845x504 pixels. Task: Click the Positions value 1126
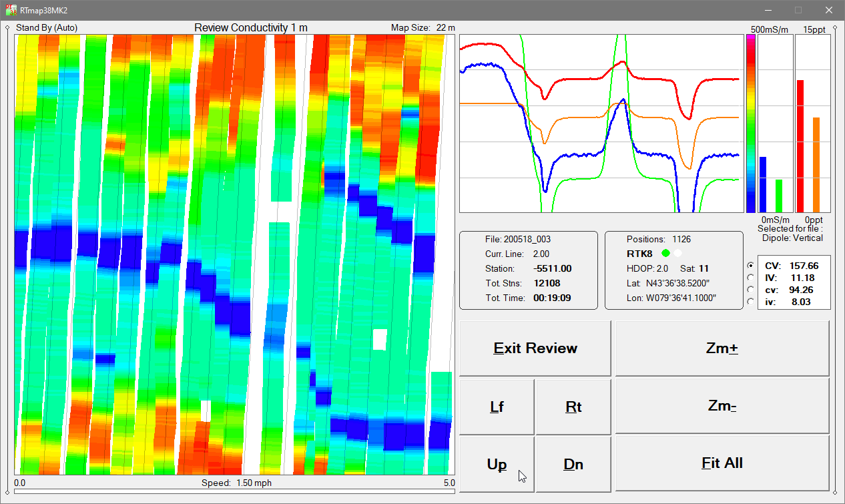[x=681, y=239]
